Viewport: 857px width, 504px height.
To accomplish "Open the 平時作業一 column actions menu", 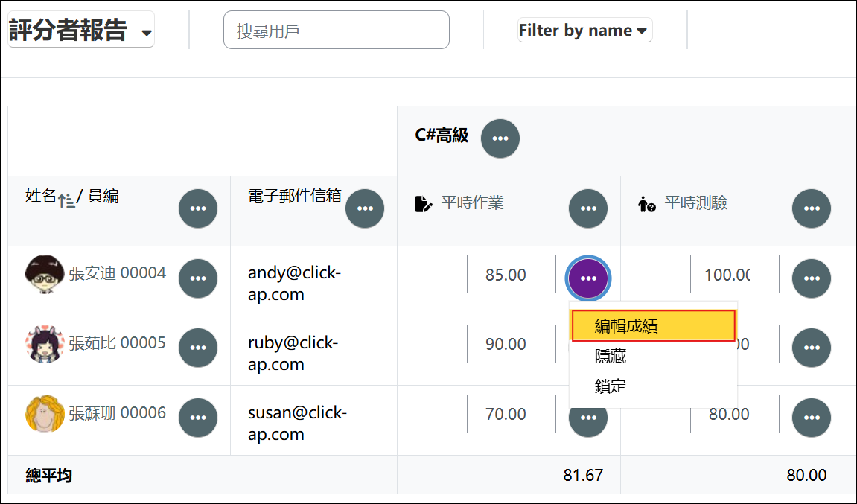I will pos(588,208).
